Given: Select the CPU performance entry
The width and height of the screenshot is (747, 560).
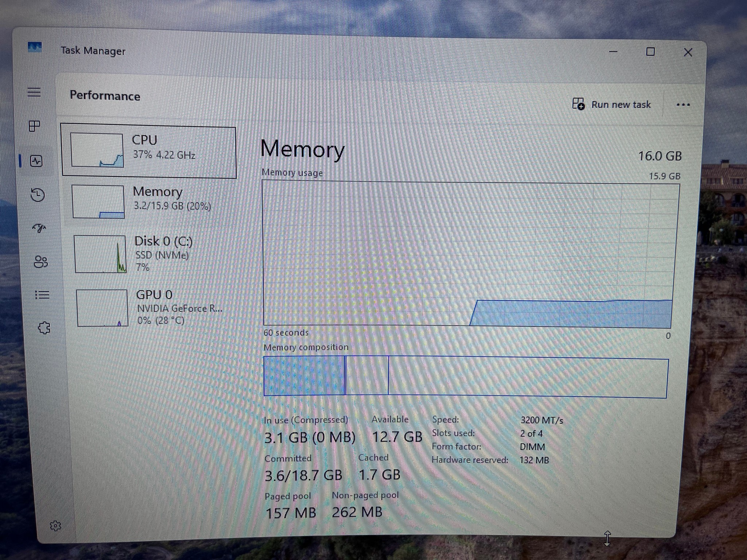Looking at the screenshot, I should pyautogui.click(x=149, y=152).
